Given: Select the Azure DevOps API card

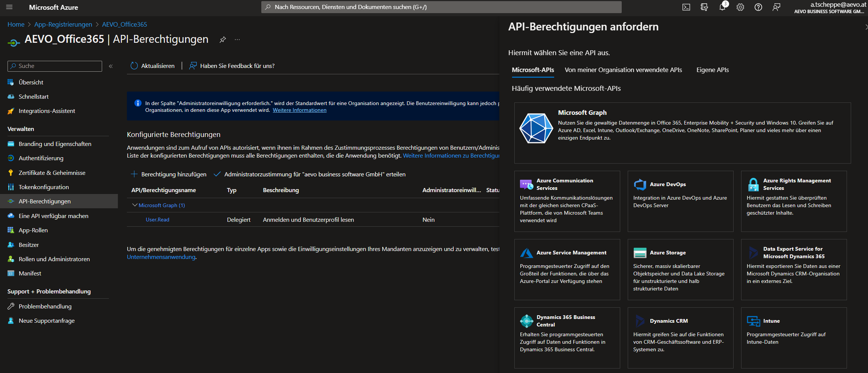Looking at the screenshot, I should click(680, 201).
